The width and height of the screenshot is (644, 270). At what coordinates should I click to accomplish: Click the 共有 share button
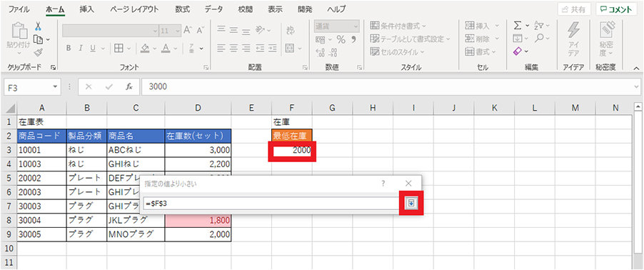click(574, 9)
